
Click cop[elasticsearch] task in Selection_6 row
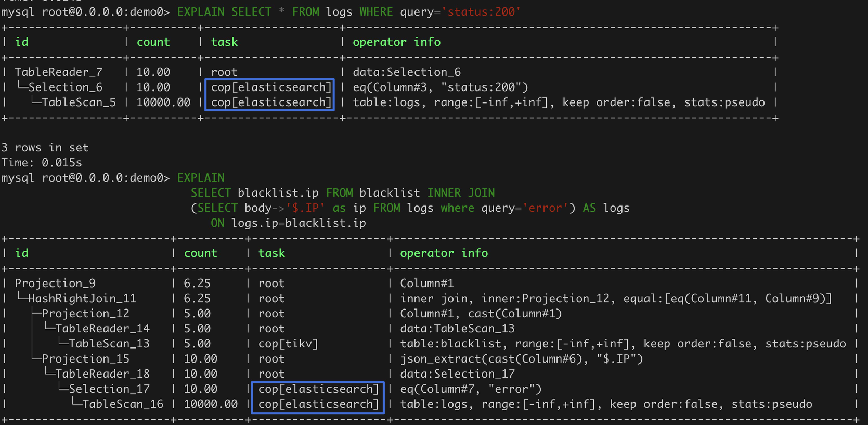[271, 87]
